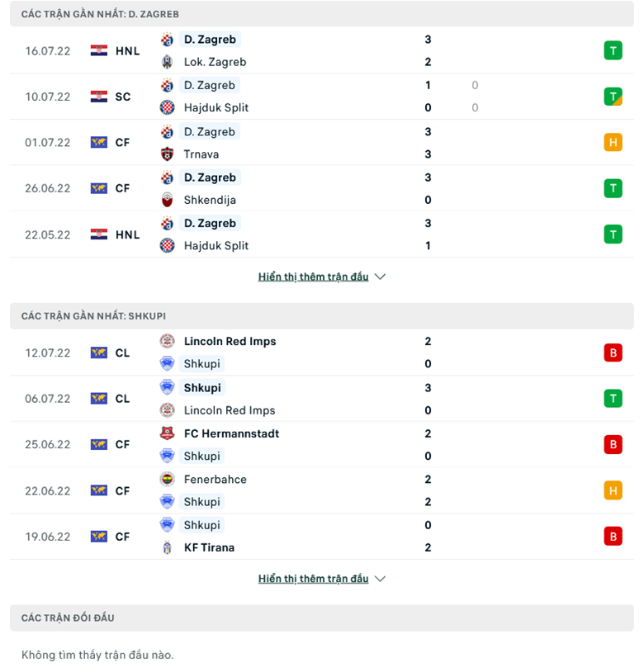
Task: Click the Croatia flag next to the 16.07.22 HNL match
Action: [x=99, y=51]
